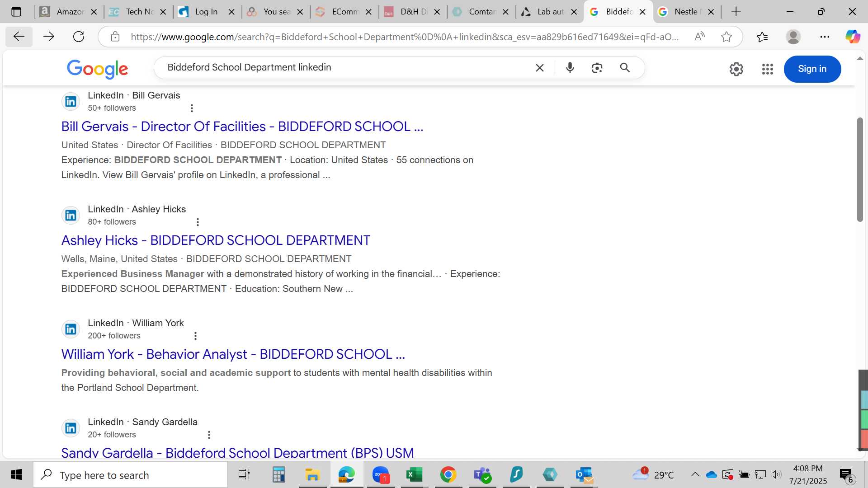Open Outlook from the taskbar
The image size is (868, 488).
click(584, 474)
